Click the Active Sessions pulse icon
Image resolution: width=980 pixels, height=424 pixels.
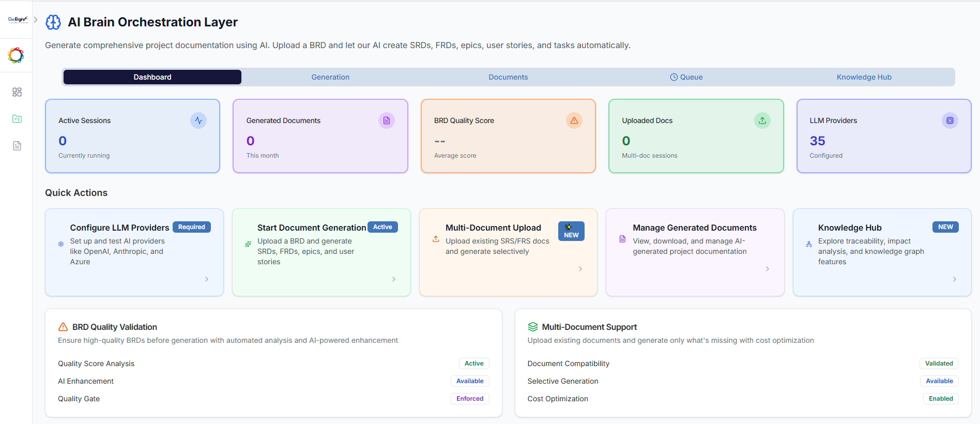pyautogui.click(x=198, y=120)
